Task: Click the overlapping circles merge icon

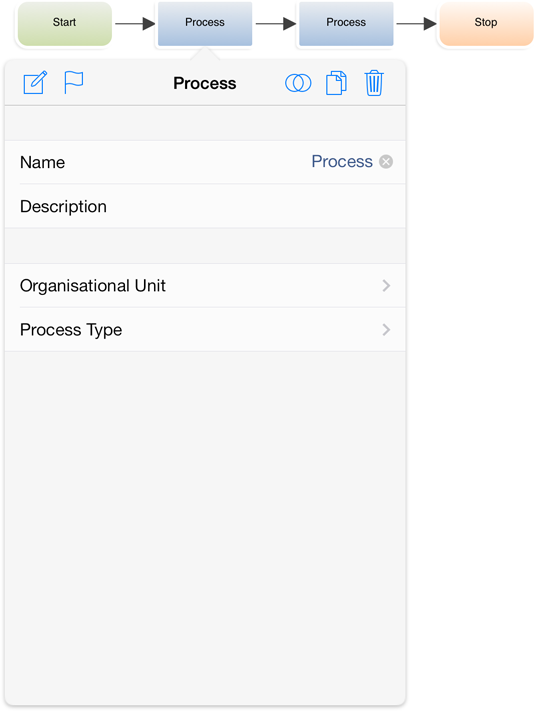Action: (x=298, y=83)
